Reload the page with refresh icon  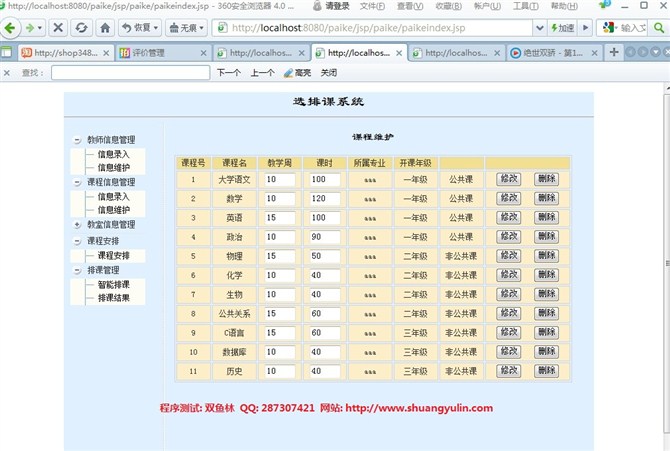(x=81, y=28)
